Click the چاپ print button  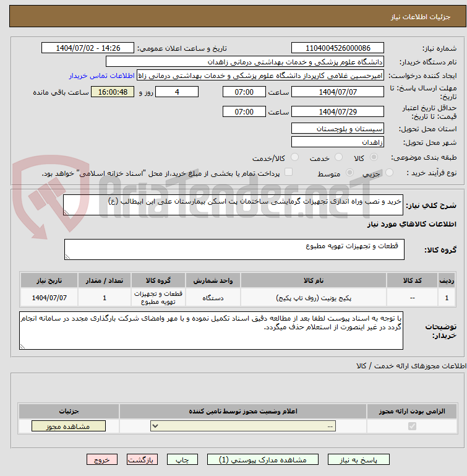pos(182,460)
